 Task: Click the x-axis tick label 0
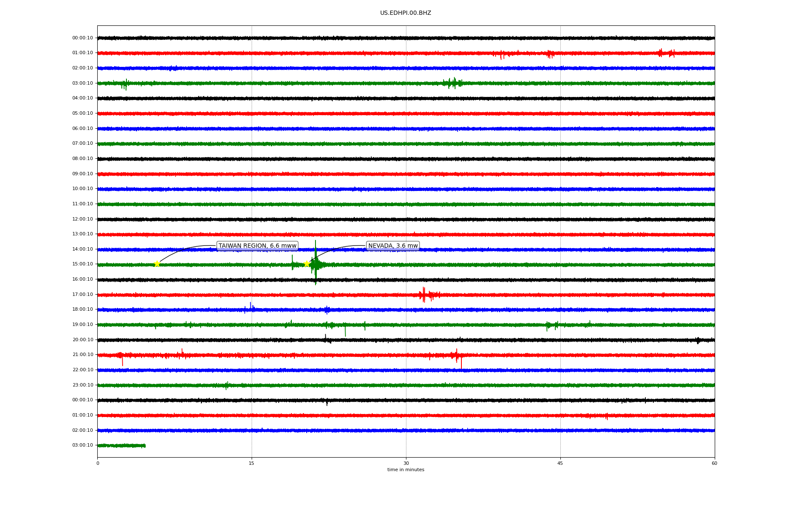click(98, 463)
